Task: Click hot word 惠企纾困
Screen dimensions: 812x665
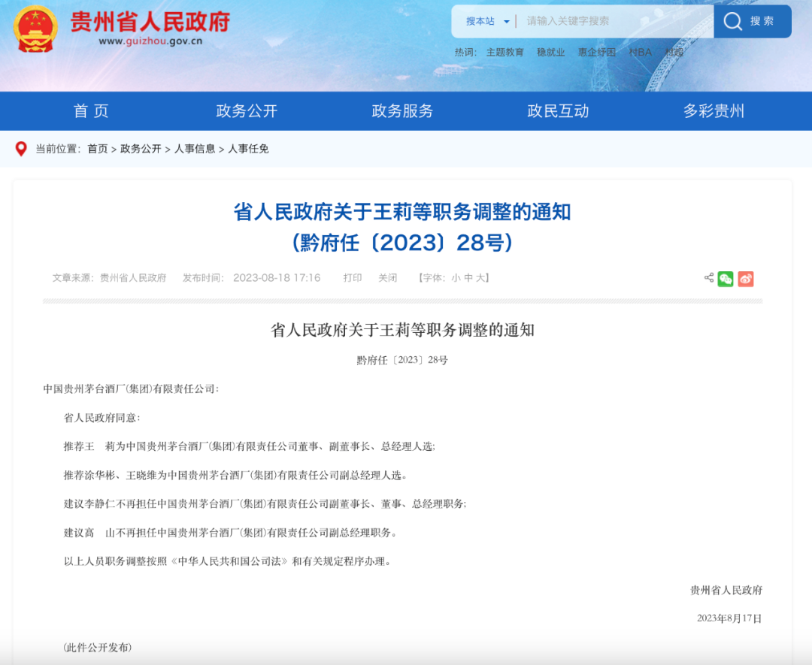Action: 596,53
